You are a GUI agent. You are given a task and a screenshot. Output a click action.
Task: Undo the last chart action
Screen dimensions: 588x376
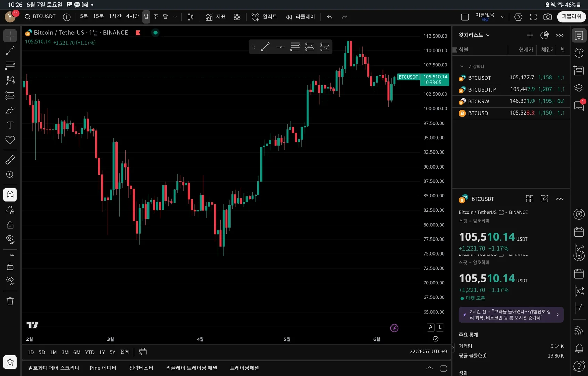(x=330, y=17)
